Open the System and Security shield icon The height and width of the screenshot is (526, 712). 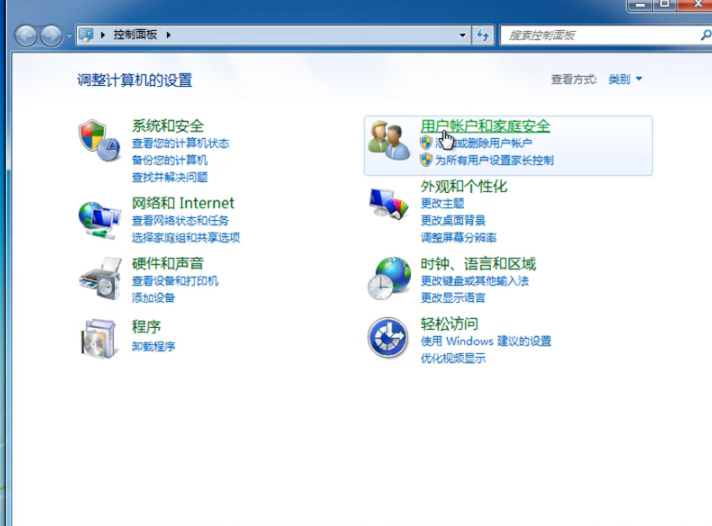[99, 140]
